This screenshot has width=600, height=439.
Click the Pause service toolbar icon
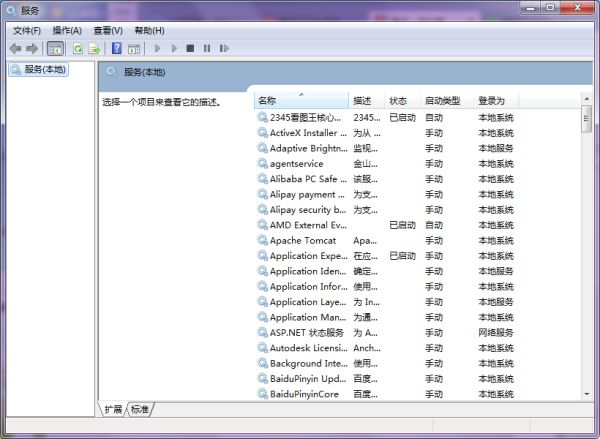coord(207,48)
